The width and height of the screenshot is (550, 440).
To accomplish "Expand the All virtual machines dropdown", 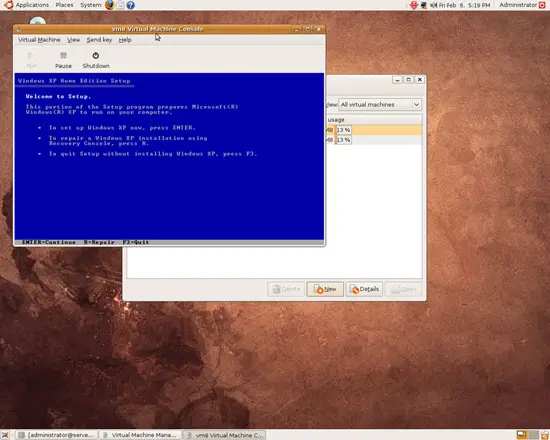I will [380, 105].
